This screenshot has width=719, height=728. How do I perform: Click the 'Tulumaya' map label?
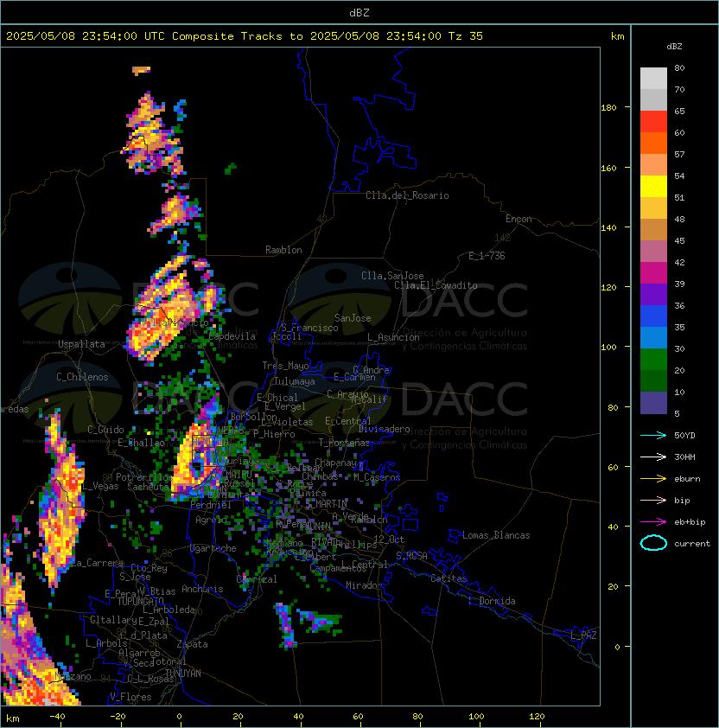295,381
